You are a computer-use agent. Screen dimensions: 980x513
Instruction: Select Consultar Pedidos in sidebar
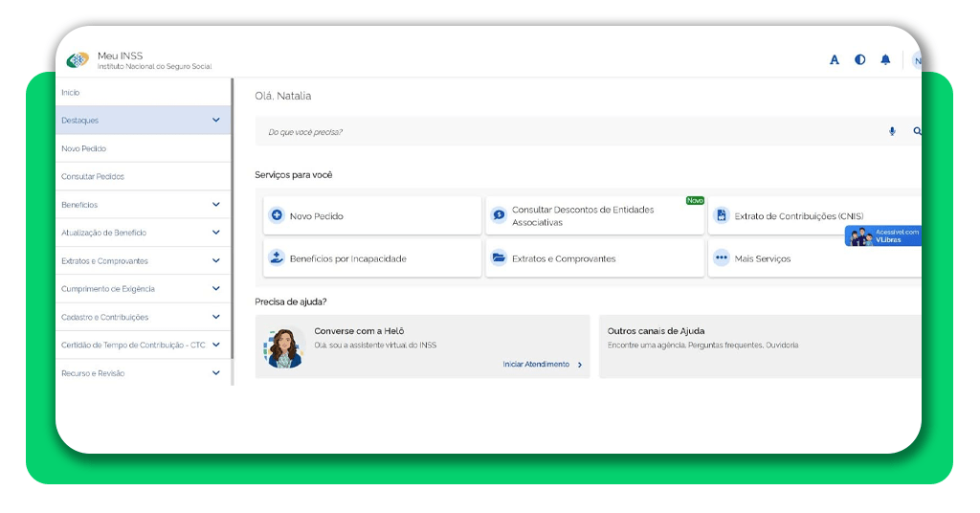click(x=93, y=177)
